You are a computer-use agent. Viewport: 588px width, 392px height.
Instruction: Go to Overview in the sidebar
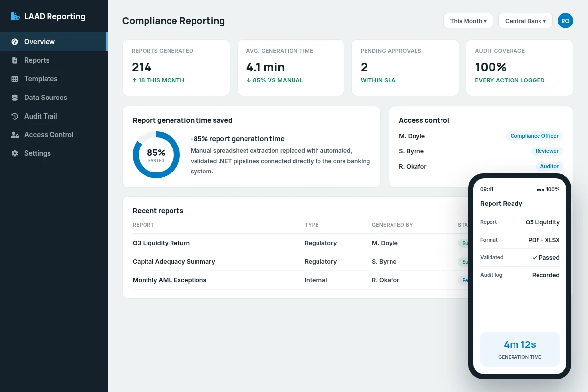(54, 42)
